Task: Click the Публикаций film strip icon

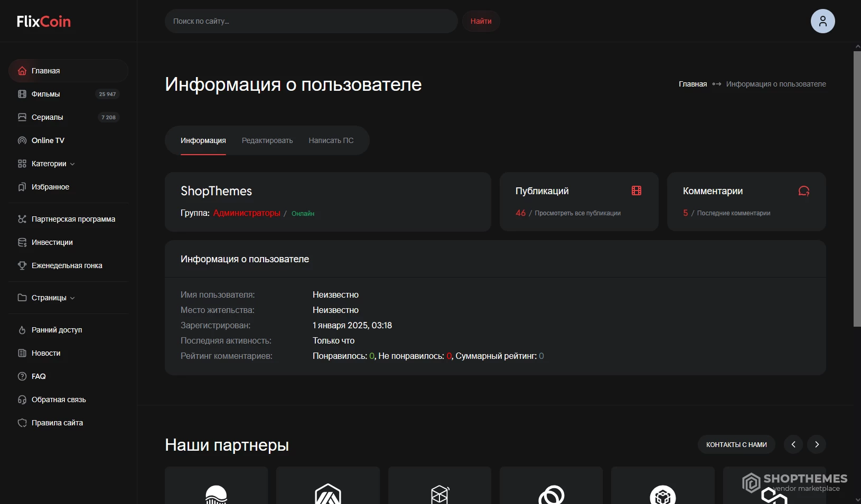Action: [636, 191]
